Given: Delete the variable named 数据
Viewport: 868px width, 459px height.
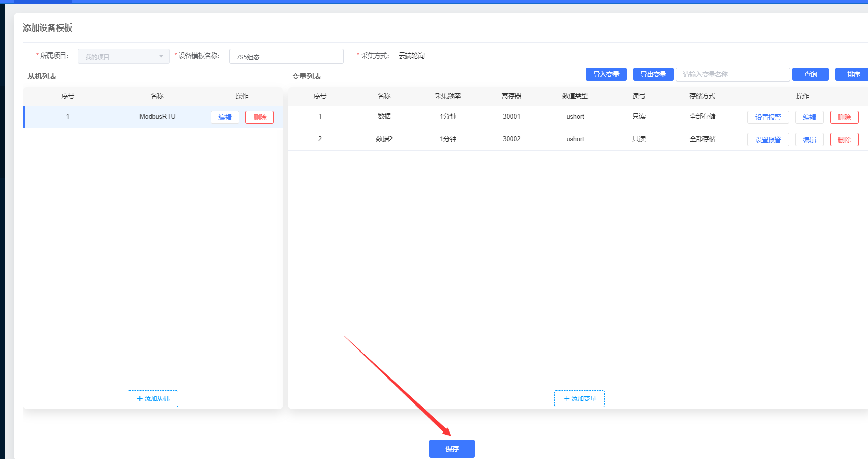Looking at the screenshot, I should (844, 117).
